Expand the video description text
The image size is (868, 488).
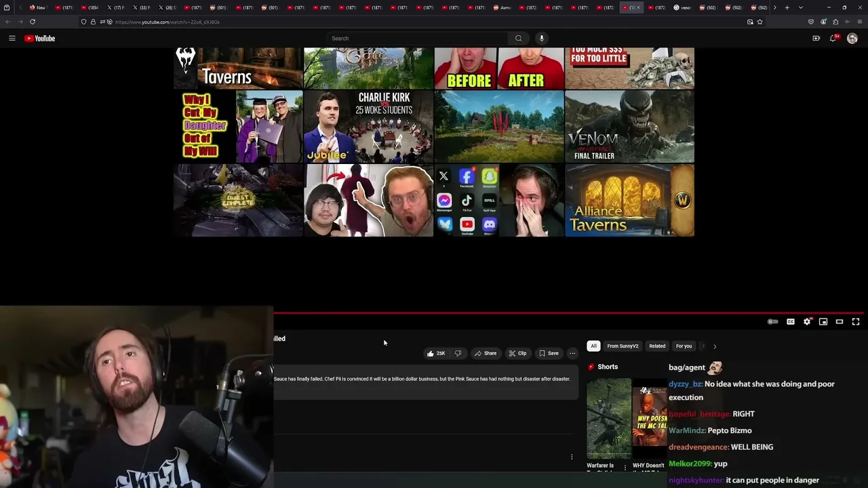pos(426,381)
